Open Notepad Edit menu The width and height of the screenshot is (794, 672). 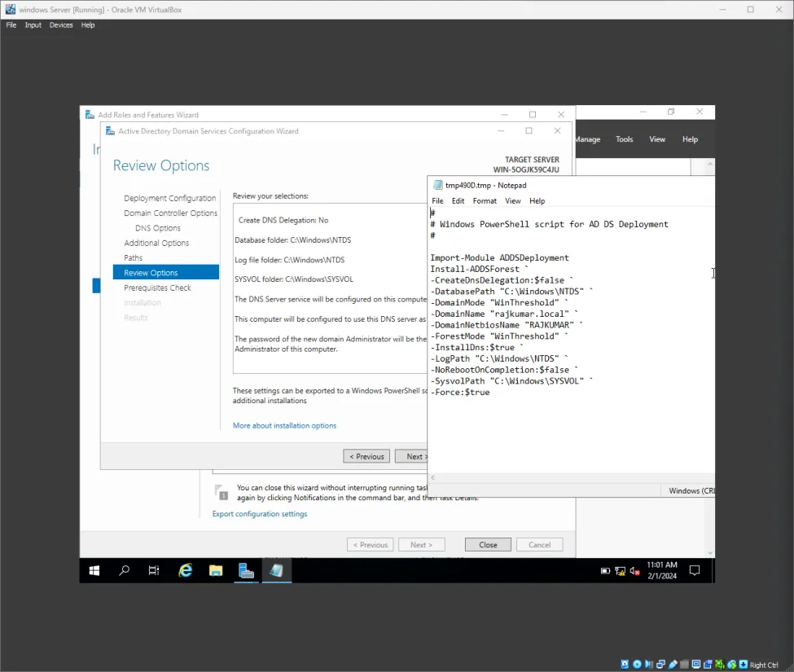[x=458, y=201]
